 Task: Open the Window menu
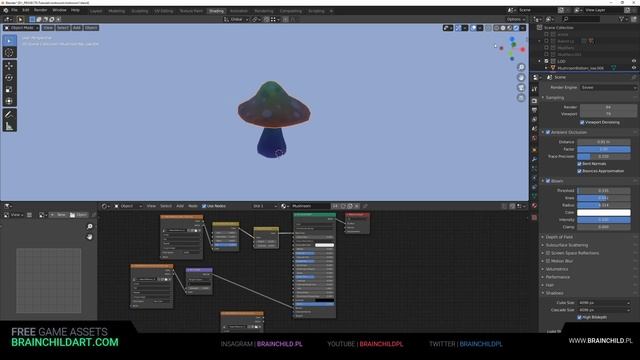click(60, 10)
